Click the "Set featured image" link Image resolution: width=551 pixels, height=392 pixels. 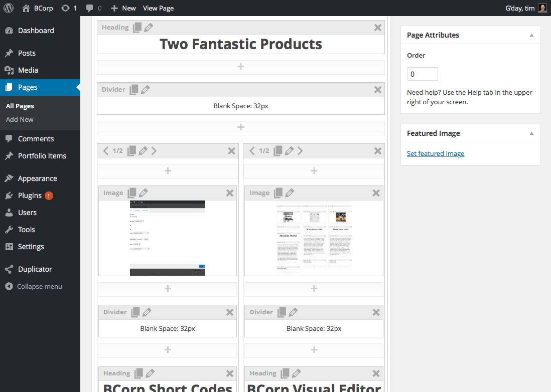[435, 153]
